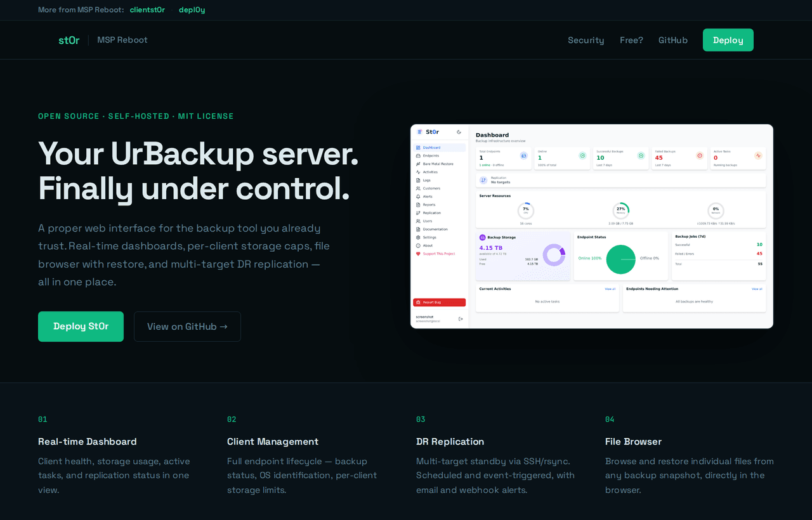Click 'No targets' in the Replication card

[501, 182]
